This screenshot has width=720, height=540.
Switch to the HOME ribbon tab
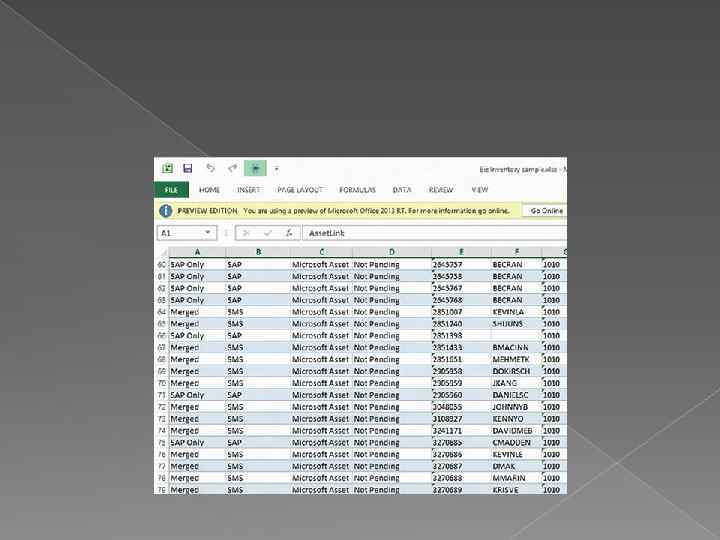pyautogui.click(x=209, y=190)
